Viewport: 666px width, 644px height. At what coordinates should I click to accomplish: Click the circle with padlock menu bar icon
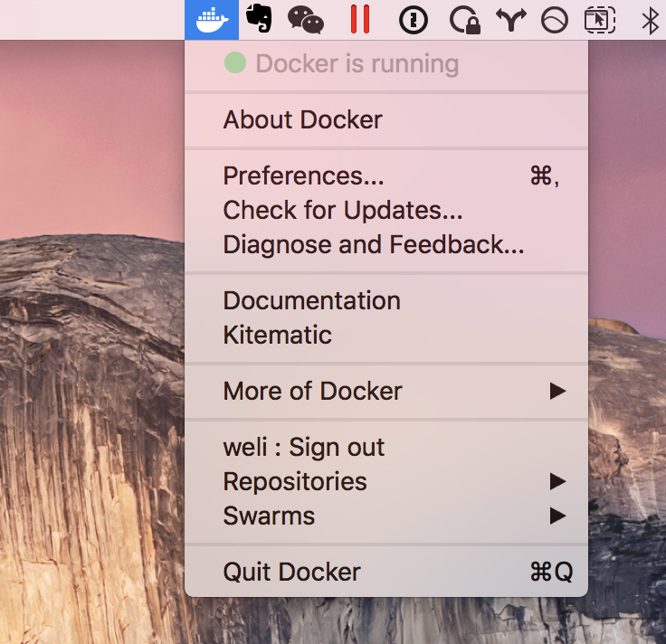(465, 20)
